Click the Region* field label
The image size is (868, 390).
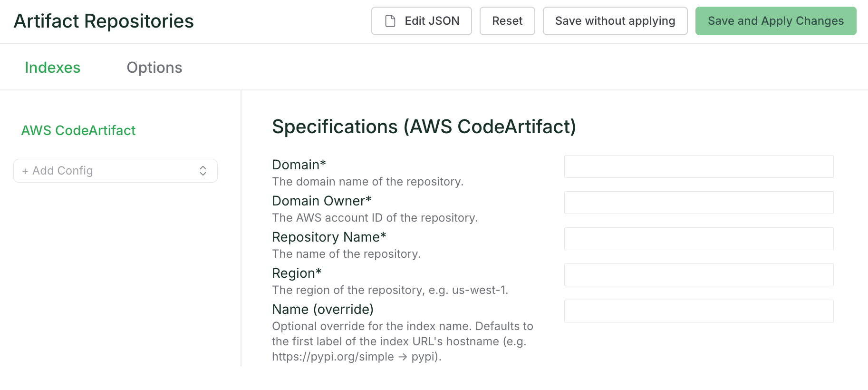pyautogui.click(x=297, y=273)
